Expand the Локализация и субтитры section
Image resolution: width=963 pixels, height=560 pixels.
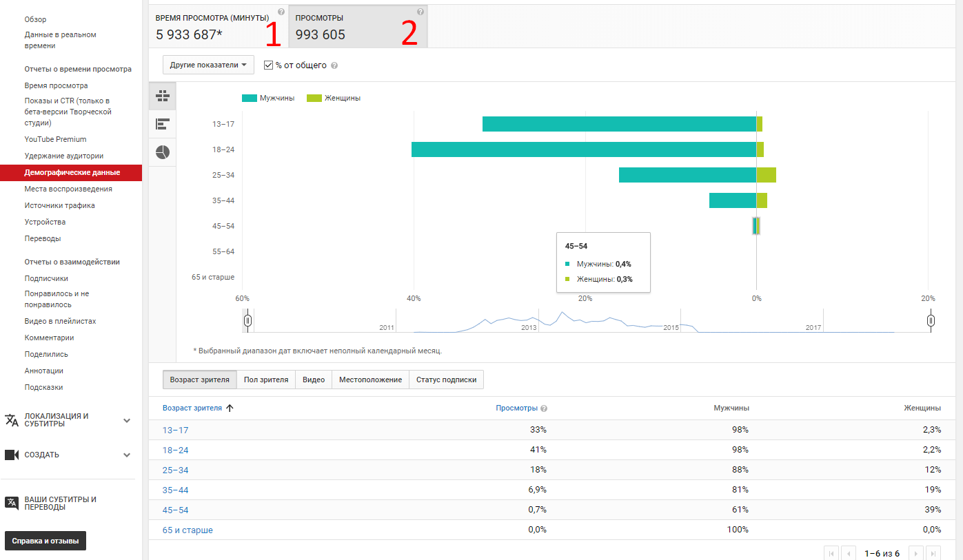tap(127, 420)
